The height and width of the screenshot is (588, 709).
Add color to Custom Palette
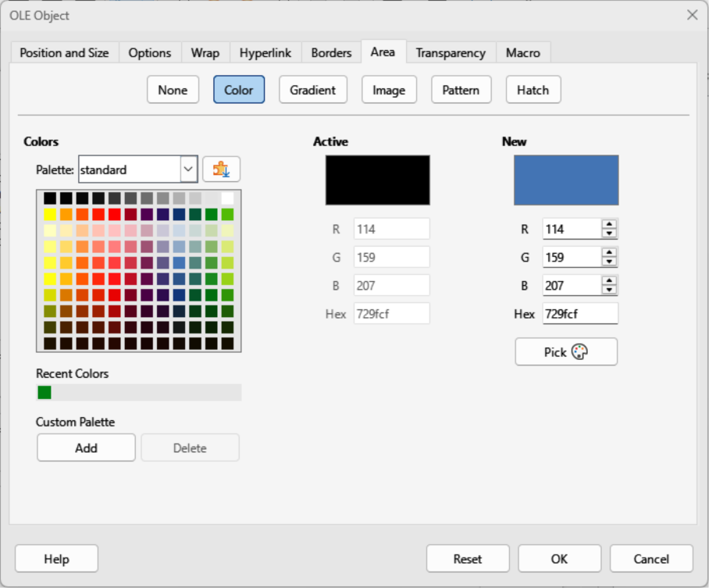[x=86, y=447]
